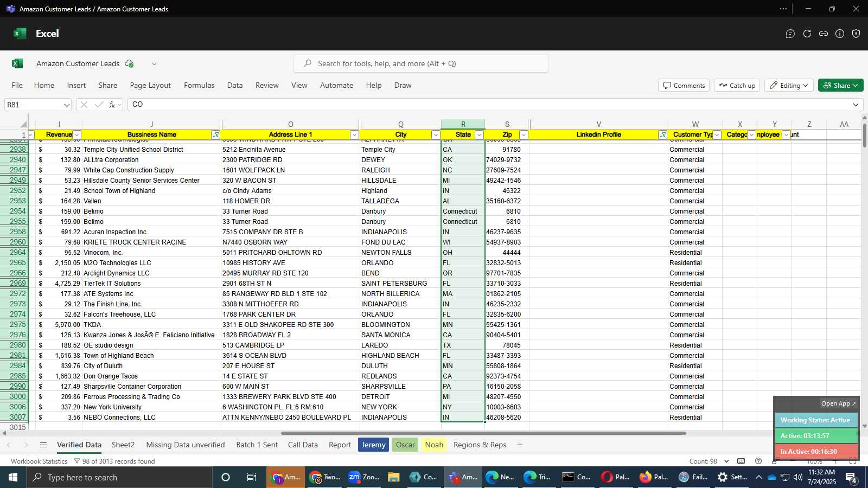Select row header 2975
The height and width of the screenshot is (488, 868).
[17, 325]
